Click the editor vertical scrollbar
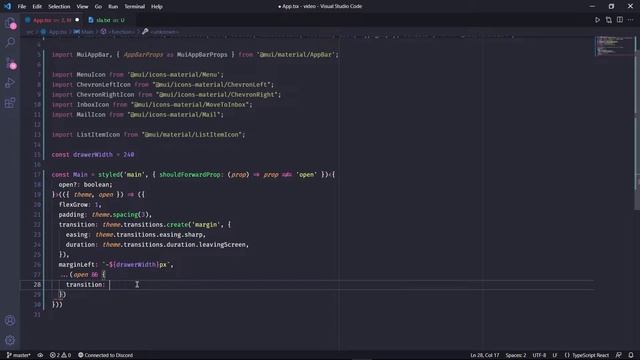This screenshot has height=360, width=640. point(637,122)
